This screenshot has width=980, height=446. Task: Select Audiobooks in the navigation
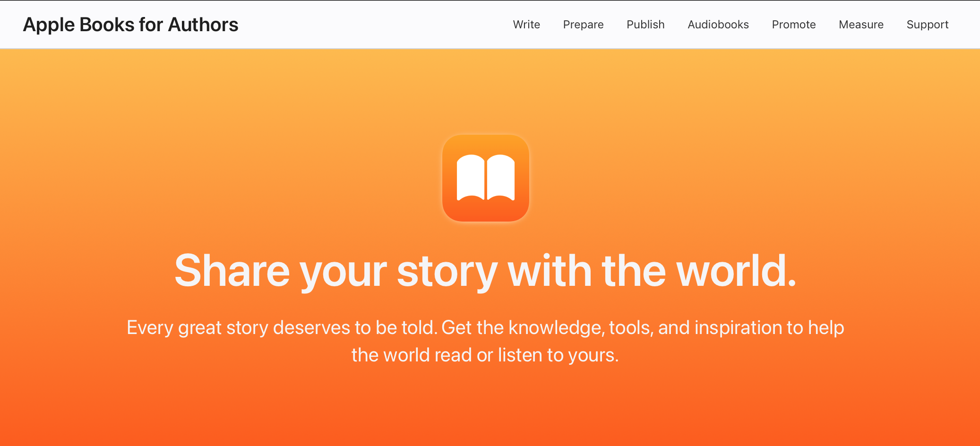[718, 25]
